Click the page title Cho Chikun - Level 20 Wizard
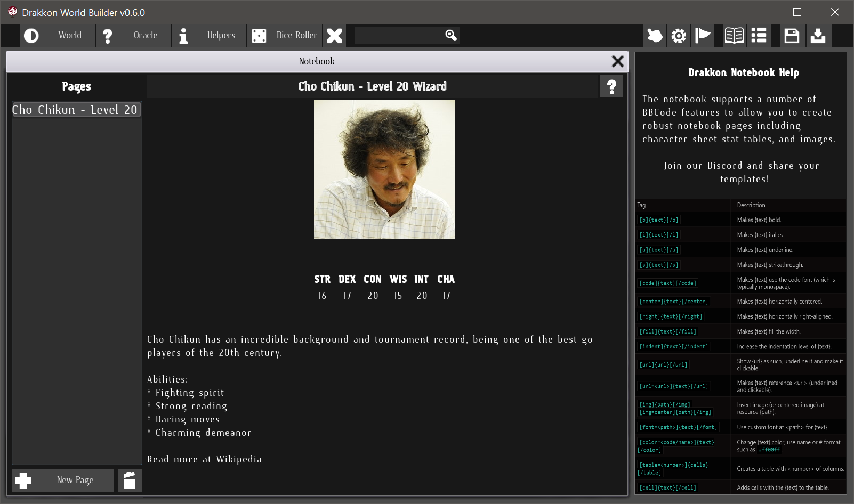 click(372, 86)
